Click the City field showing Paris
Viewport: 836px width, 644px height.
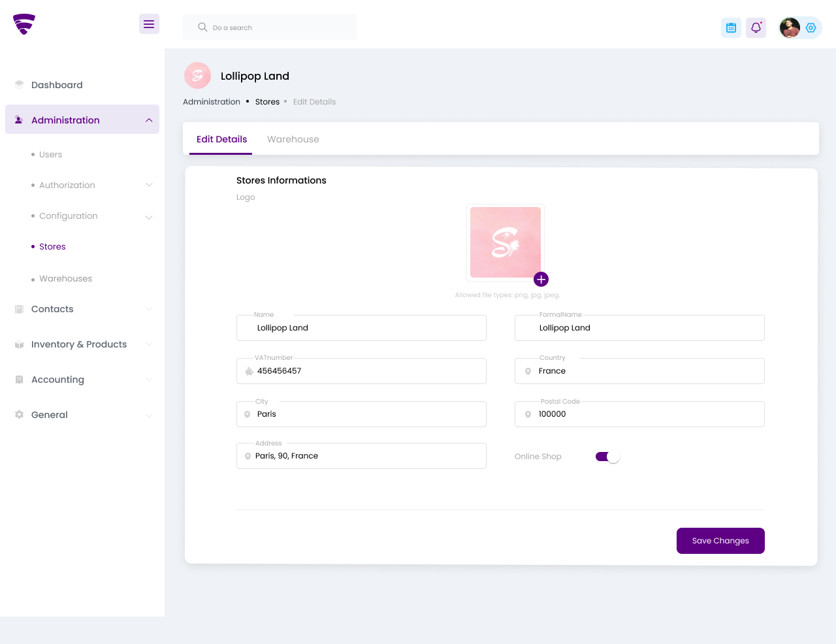click(x=361, y=414)
